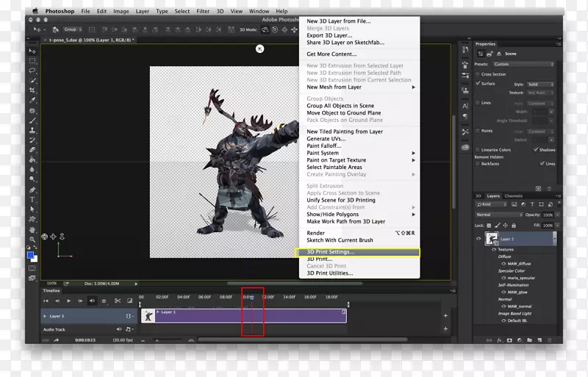588x377 pixels.
Task: Click the timeline playhead marker
Action: (252, 298)
